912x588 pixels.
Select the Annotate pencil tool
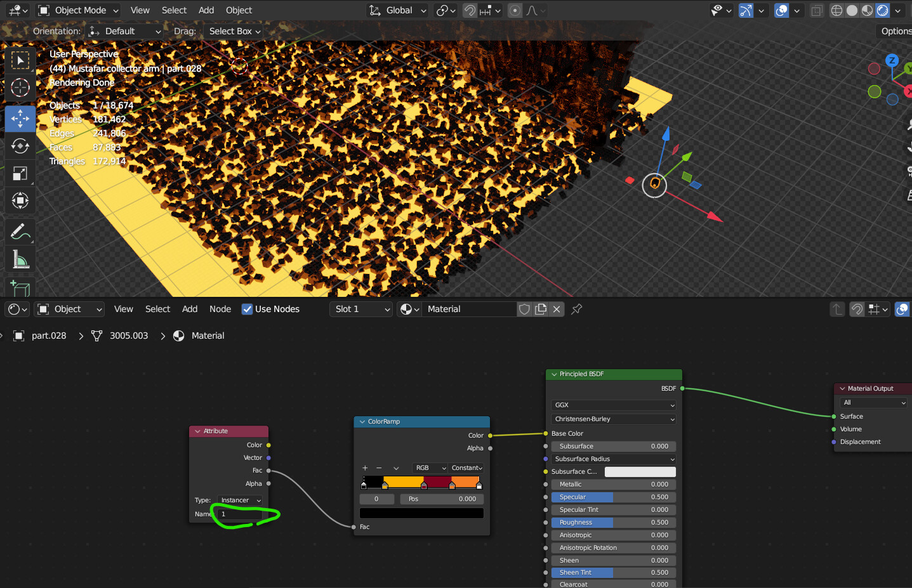(20, 232)
